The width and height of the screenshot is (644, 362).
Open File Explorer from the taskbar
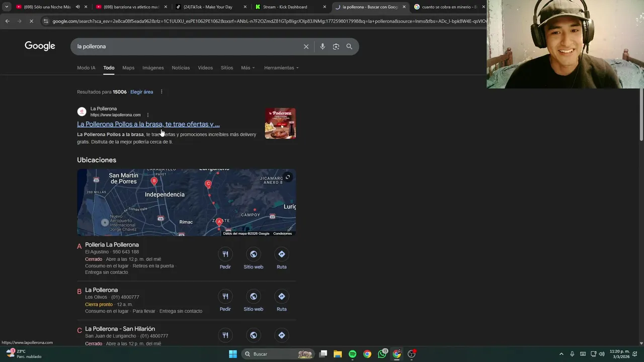338,354
